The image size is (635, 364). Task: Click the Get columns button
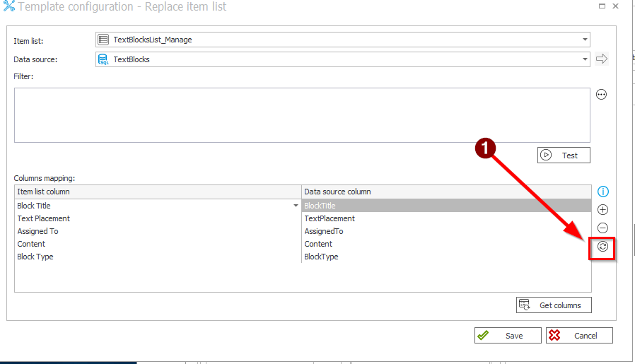pos(554,305)
